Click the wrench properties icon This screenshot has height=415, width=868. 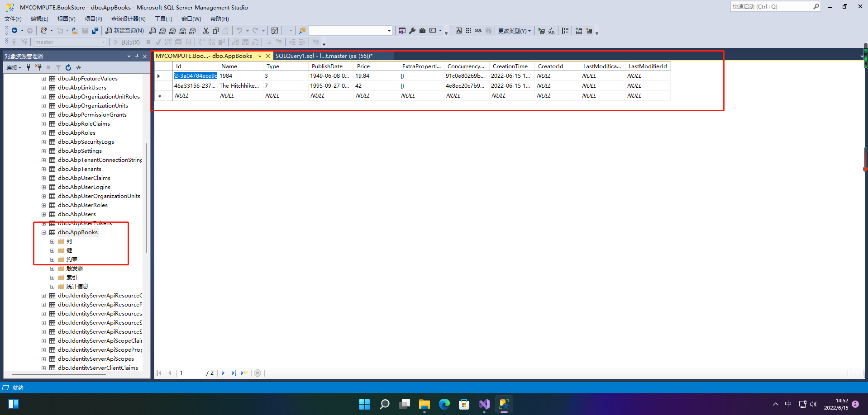click(412, 31)
